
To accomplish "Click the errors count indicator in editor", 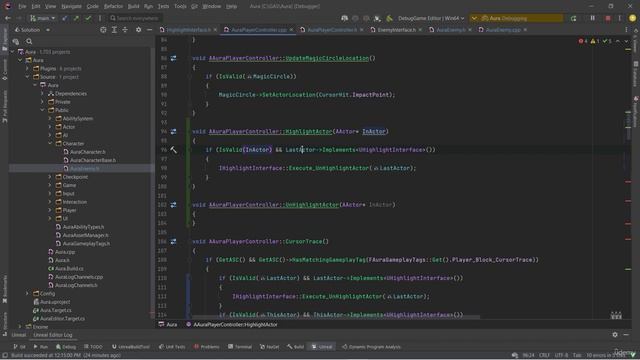I will (583, 41).
